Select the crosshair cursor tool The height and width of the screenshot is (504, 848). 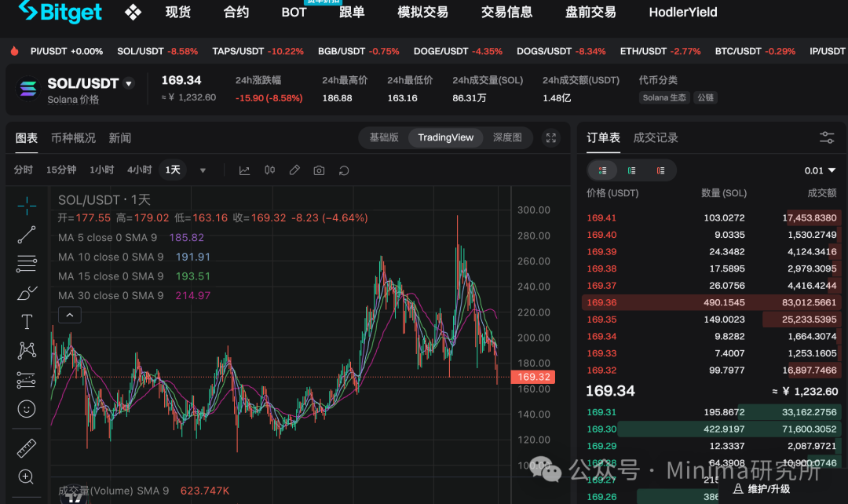(x=27, y=206)
